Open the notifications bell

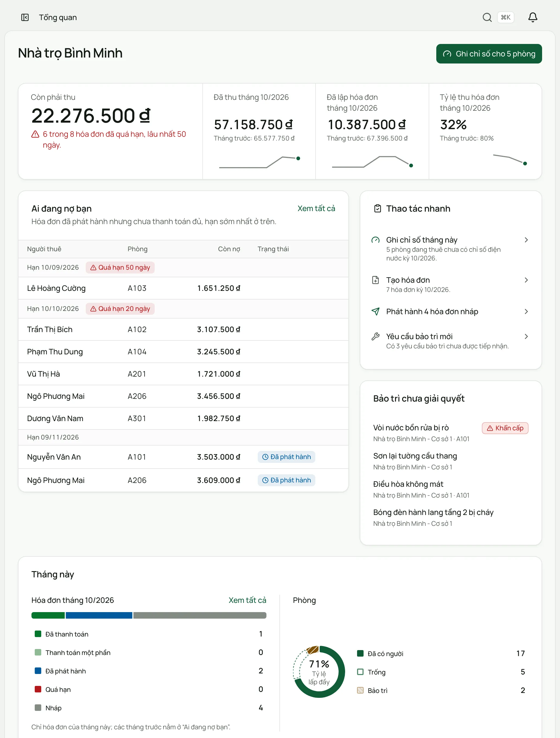[x=533, y=17]
